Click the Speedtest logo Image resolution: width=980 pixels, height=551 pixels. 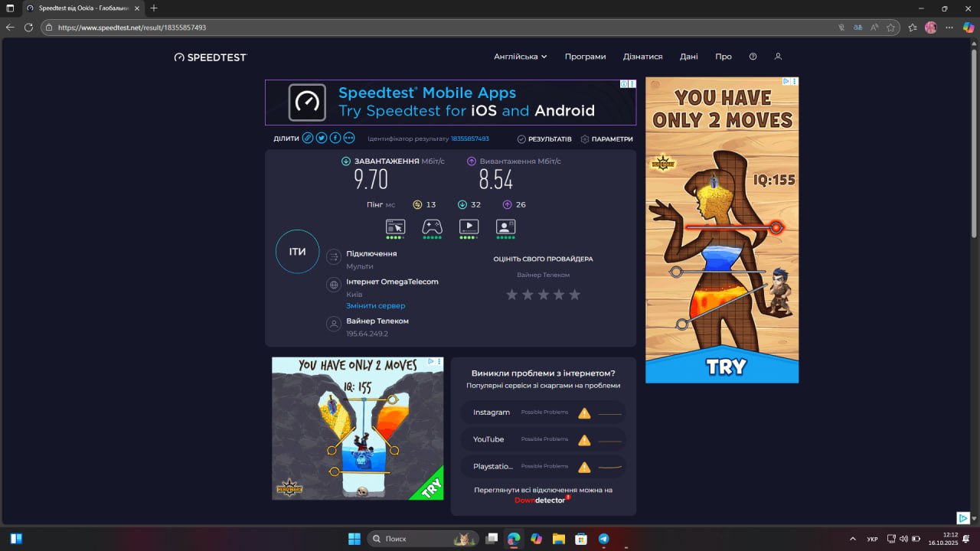[x=211, y=57]
